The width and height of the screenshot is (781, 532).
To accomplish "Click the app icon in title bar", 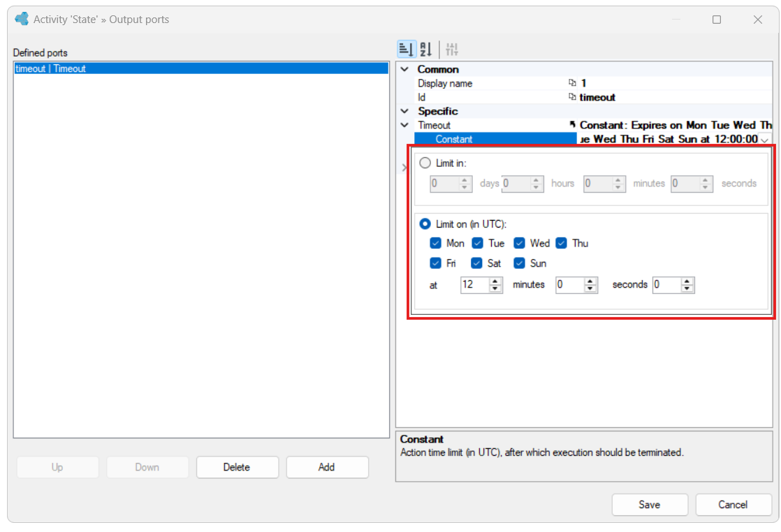I will pos(22,19).
